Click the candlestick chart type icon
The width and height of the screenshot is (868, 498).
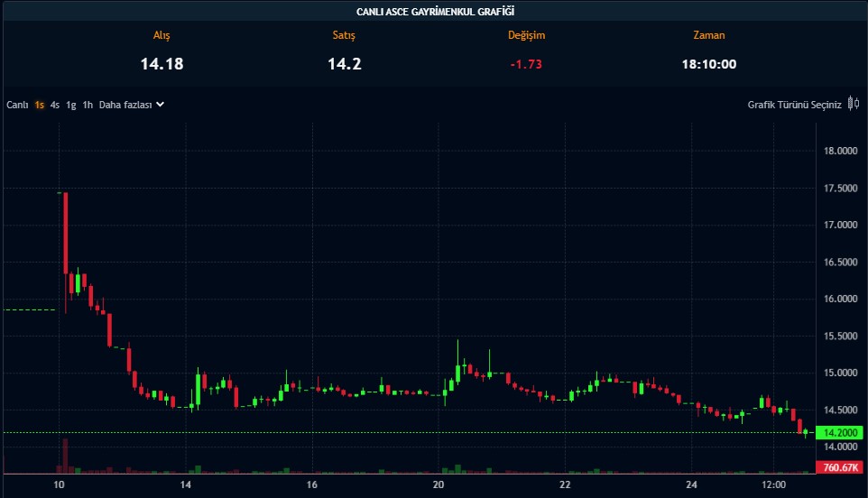pyautogui.click(x=853, y=105)
